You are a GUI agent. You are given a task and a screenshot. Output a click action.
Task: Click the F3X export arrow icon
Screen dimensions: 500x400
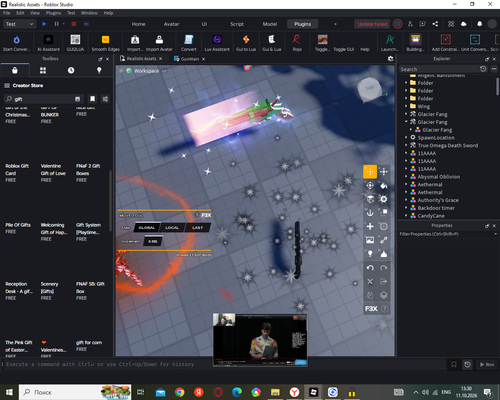(384, 282)
